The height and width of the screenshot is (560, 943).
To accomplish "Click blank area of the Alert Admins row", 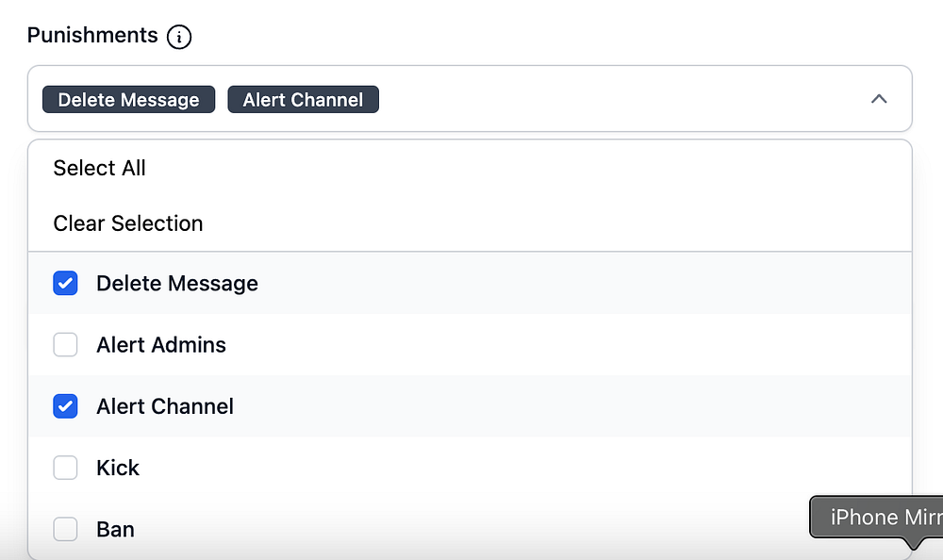I will tap(566, 345).
